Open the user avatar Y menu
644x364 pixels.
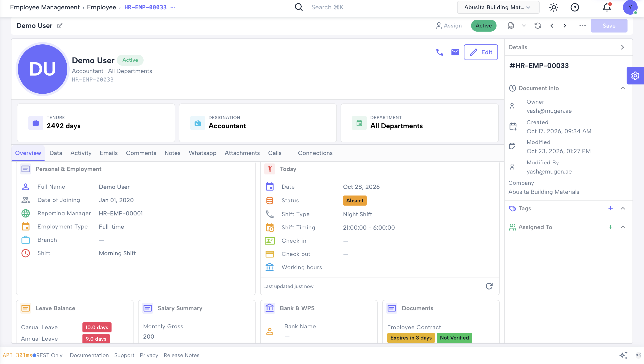pyautogui.click(x=630, y=7)
